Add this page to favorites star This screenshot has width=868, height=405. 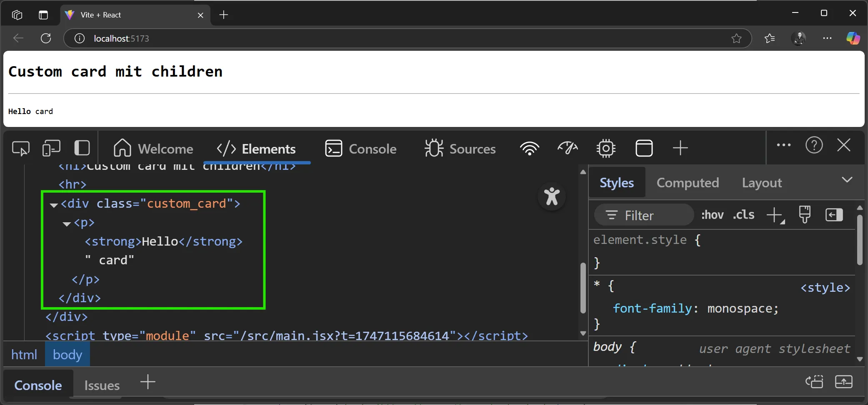coord(736,38)
